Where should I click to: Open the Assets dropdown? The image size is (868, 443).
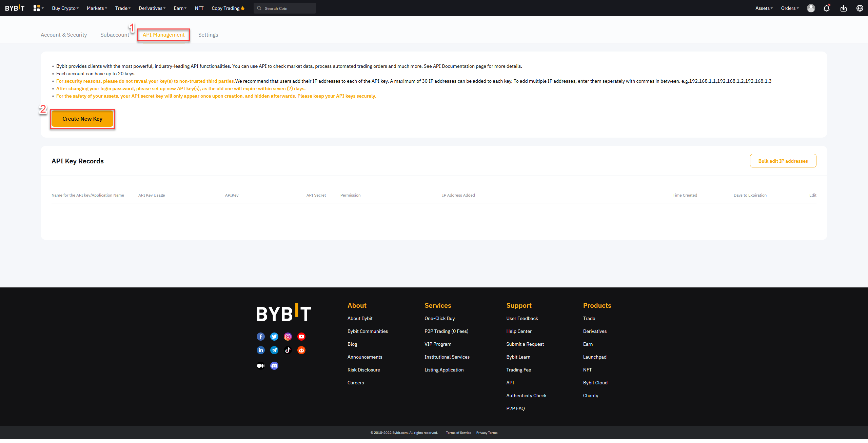point(763,8)
